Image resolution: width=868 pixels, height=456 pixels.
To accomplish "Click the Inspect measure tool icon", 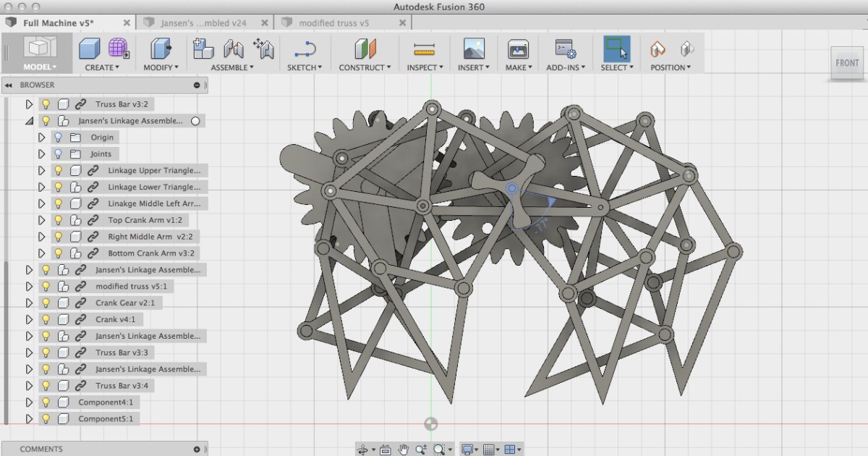I will pyautogui.click(x=425, y=48).
